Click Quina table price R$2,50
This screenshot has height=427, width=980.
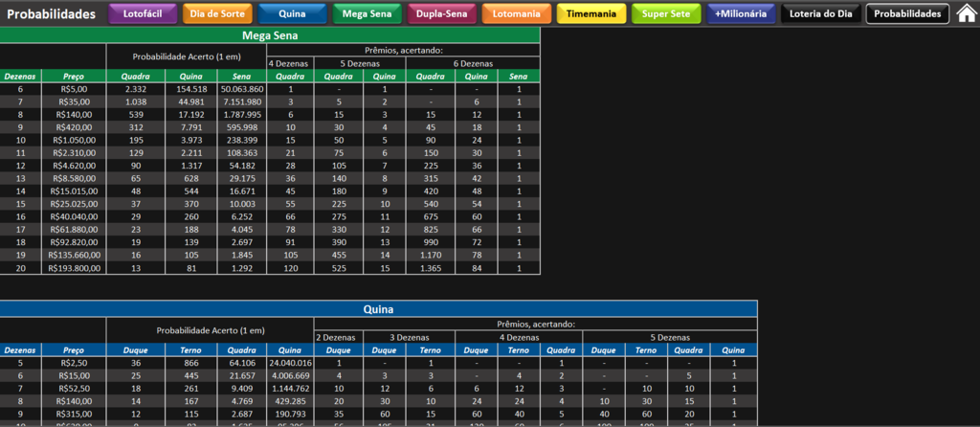pyautogui.click(x=75, y=363)
